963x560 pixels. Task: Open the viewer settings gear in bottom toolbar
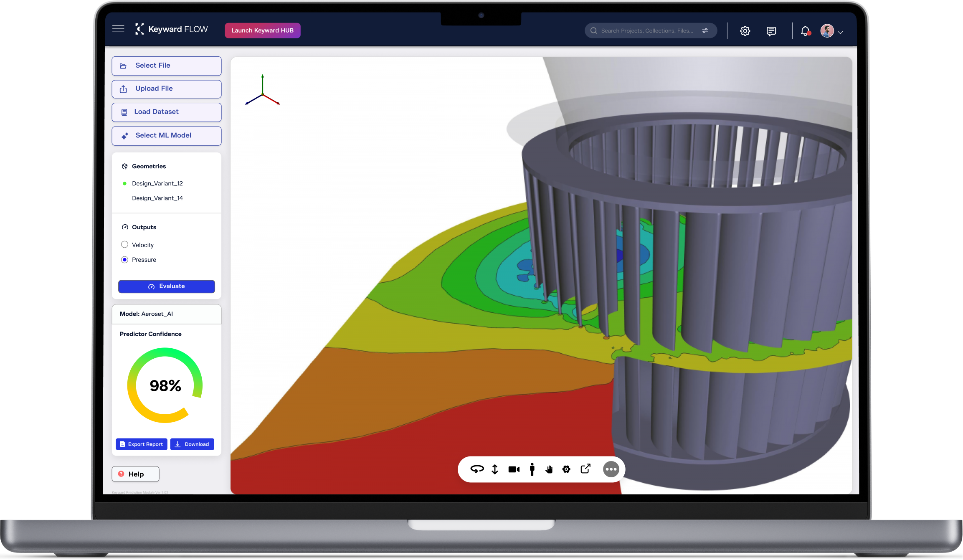[x=566, y=469]
